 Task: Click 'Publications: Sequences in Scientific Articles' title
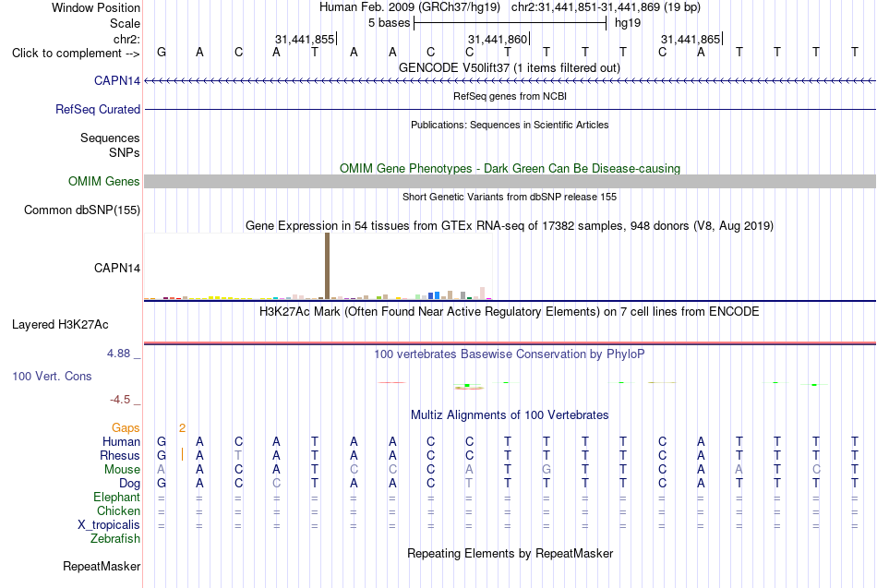point(510,125)
